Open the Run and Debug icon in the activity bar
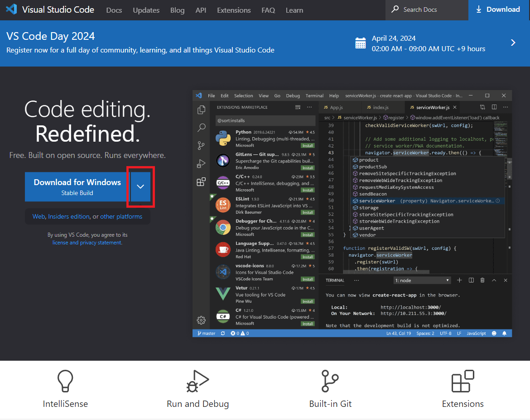Viewport: 530px width, 420px height. click(201, 164)
